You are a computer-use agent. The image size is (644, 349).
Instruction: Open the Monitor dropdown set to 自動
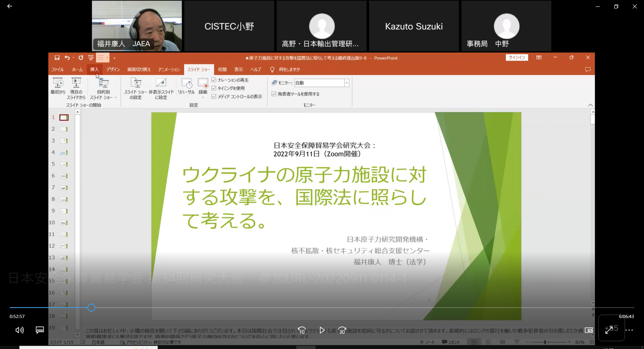tap(347, 83)
